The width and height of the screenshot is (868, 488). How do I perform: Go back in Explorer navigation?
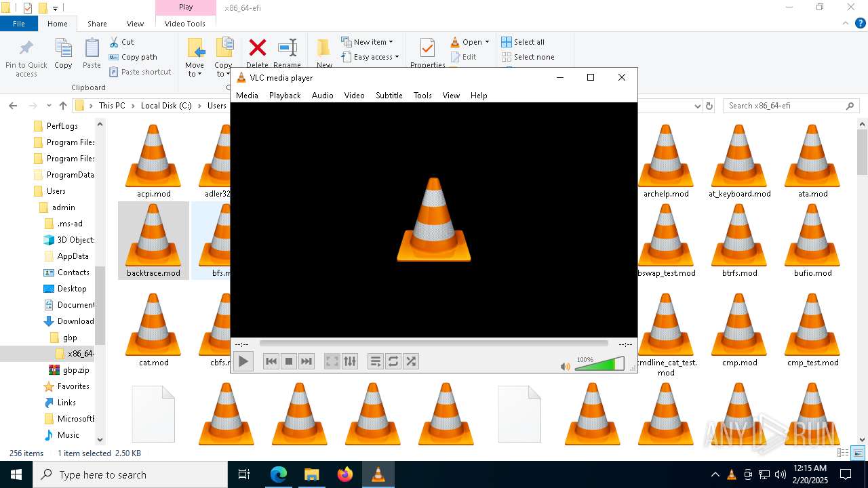(13, 106)
